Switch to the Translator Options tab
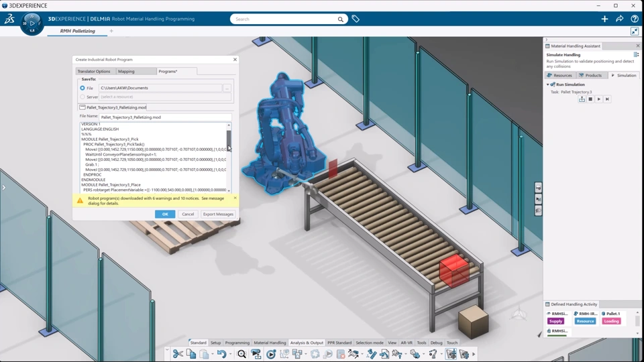Viewport: 644px width, 362px height. coord(94,72)
